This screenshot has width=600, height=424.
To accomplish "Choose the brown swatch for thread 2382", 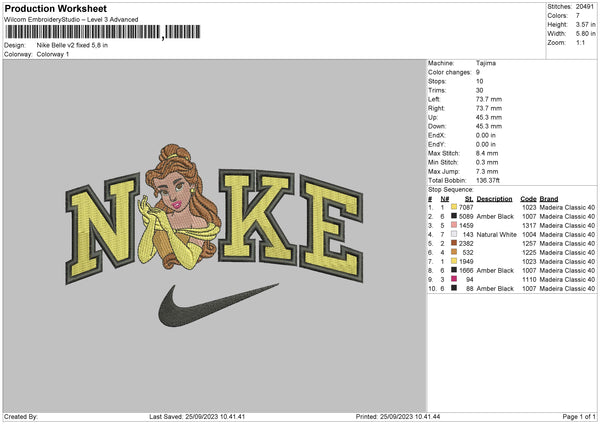I will pyautogui.click(x=454, y=243).
